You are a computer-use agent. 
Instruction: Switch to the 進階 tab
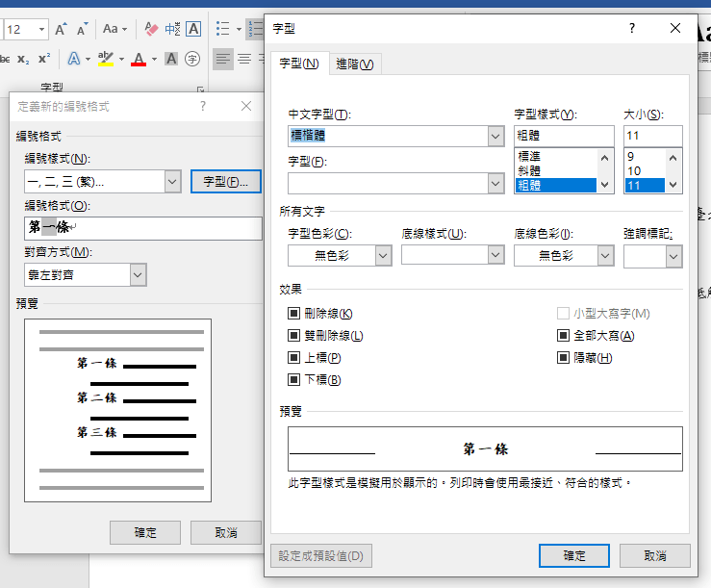(x=355, y=64)
